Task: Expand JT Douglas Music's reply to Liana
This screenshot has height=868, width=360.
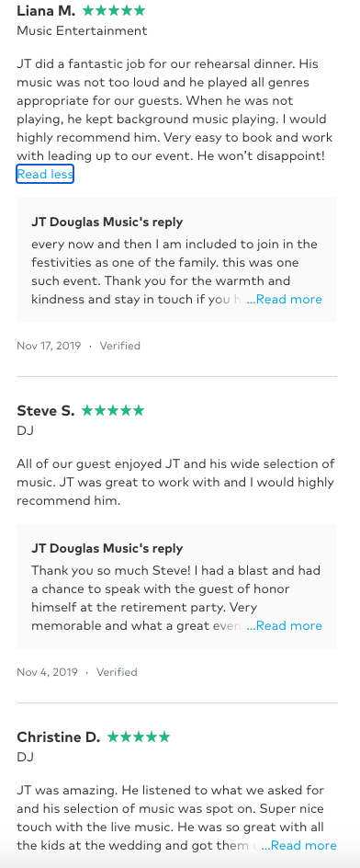Action: [x=285, y=300]
